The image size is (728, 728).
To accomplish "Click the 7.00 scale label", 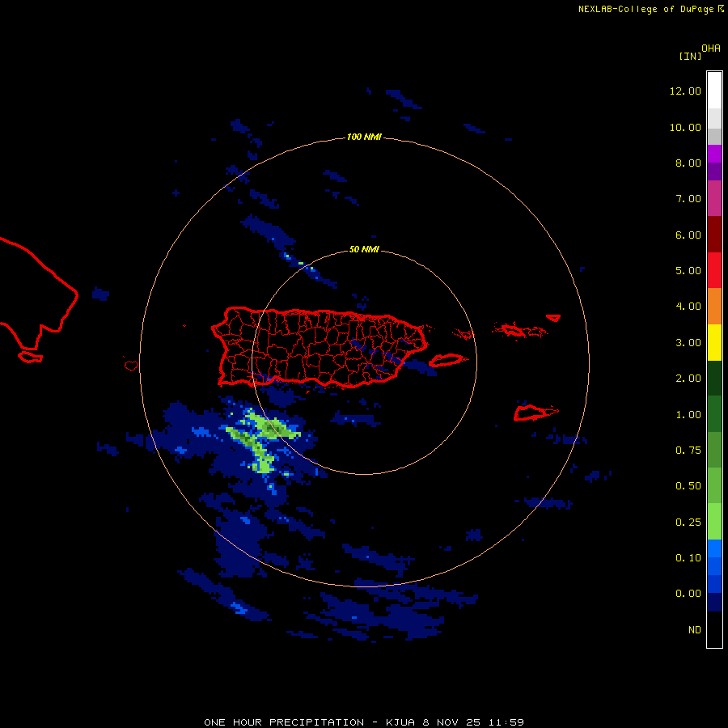I will pyautogui.click(x=688, y=199).
